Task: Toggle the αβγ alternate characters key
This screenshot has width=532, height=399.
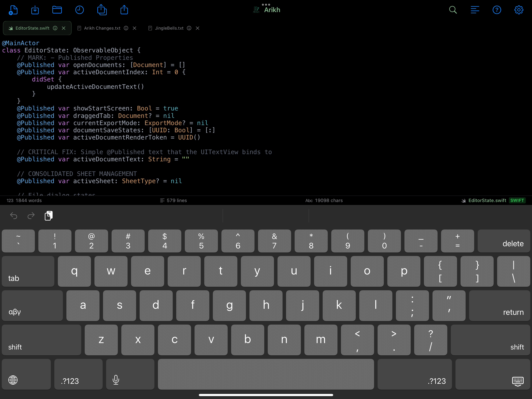Action: [x=32, y=306]
